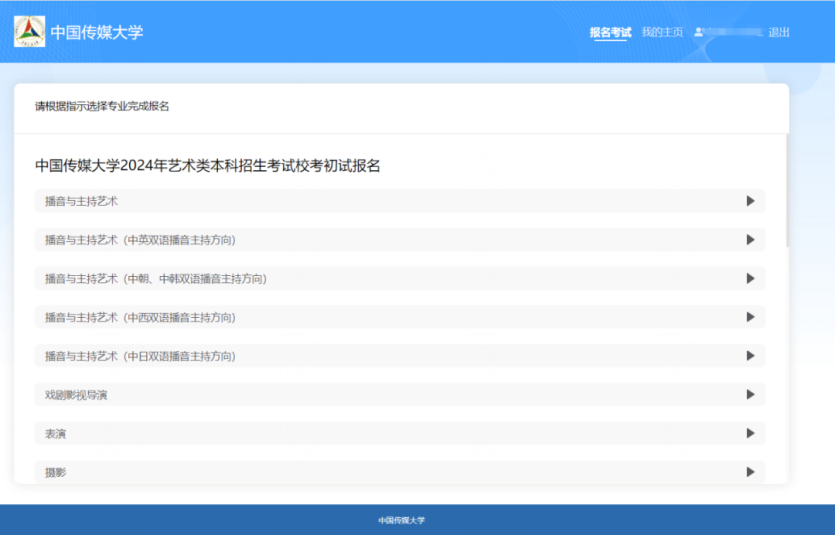Viewport: 835px width, 535px height.
Task: Select 播音与主持艺术 (中西双语播音主持方向) text
Action: coord(140,318)
